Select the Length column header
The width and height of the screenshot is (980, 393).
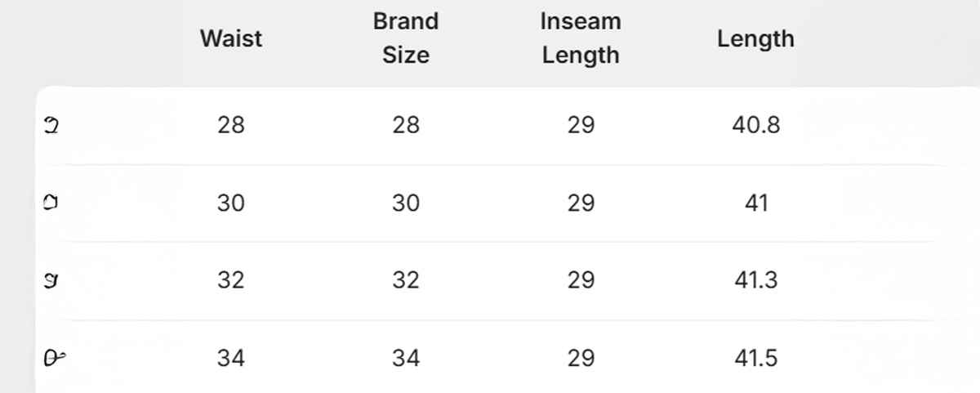pyautogui.click(x=755, y=38)
